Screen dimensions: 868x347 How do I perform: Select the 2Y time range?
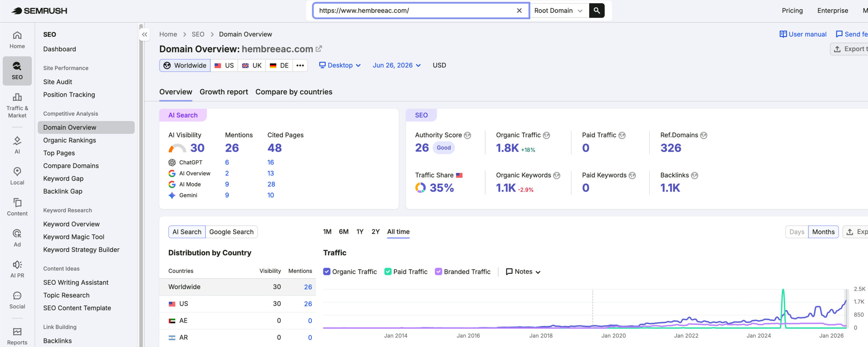376,232
